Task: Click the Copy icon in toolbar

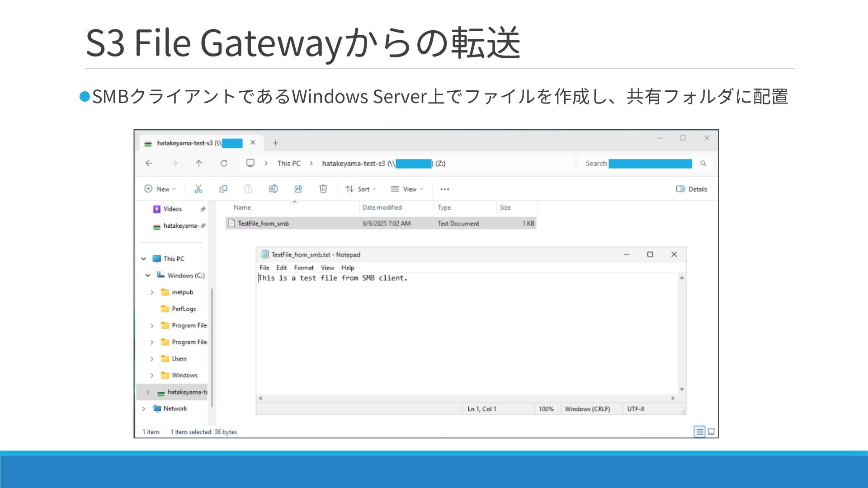Action: (x=223, y=189)
